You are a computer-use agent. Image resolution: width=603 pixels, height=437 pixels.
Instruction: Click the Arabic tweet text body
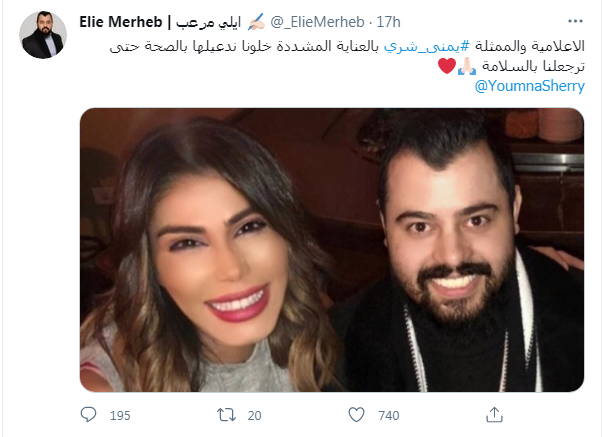point(347,56)
